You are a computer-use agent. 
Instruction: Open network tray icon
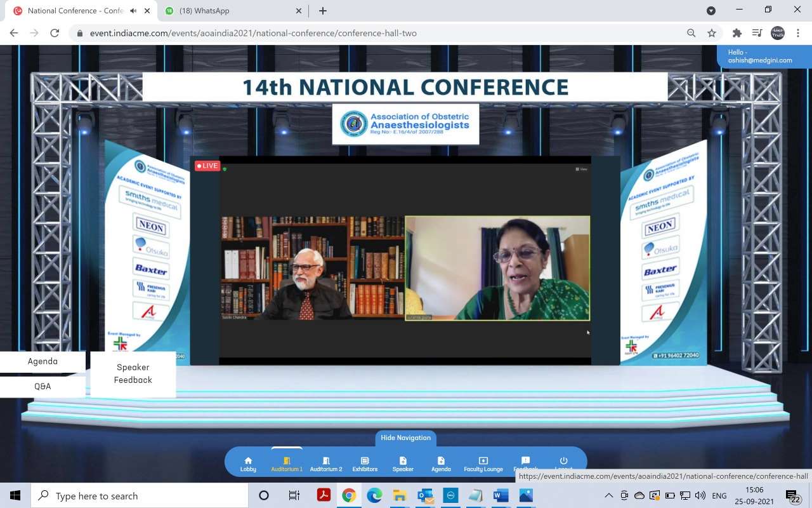pyautogui.click(x=685, y=496)
